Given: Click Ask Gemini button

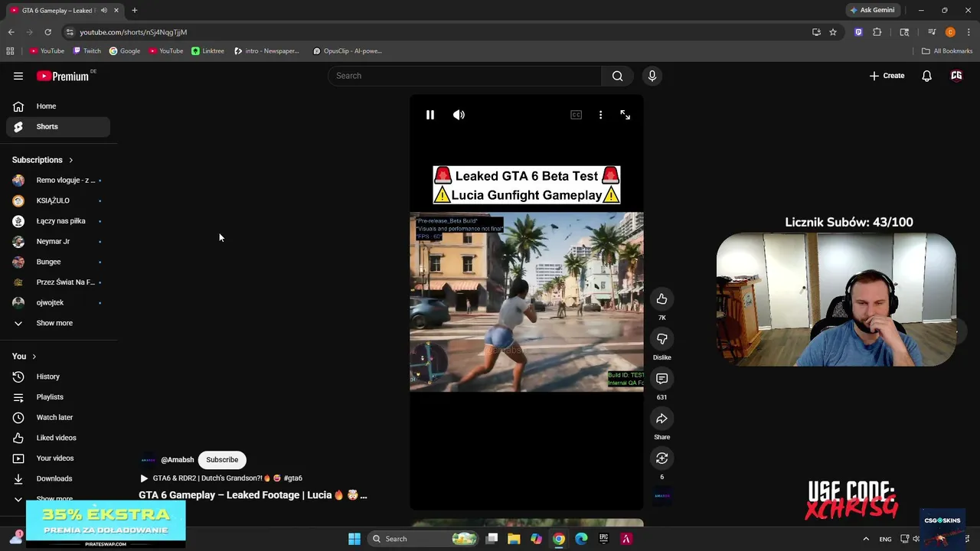Looking at the screenshot, I should click(872, 10).
